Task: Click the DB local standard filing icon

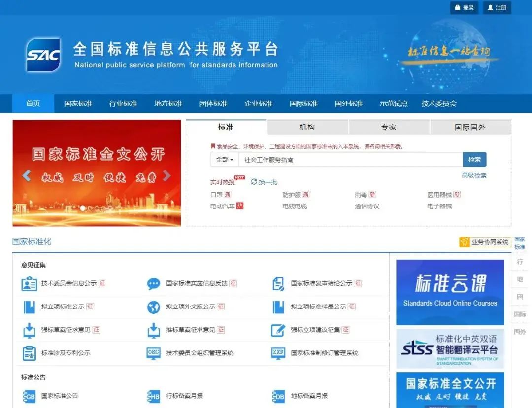Action: coord(278,396)
